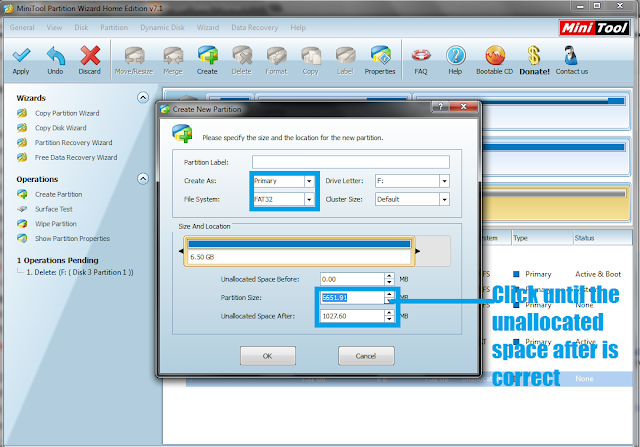Open the Drive Letter dropdown

(444, 181)
